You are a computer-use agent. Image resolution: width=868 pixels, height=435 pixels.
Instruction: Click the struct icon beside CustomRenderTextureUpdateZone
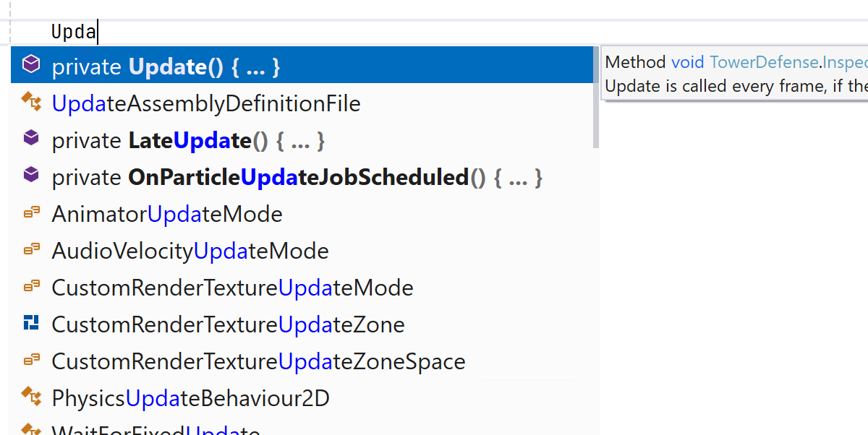tap(31, 324)
